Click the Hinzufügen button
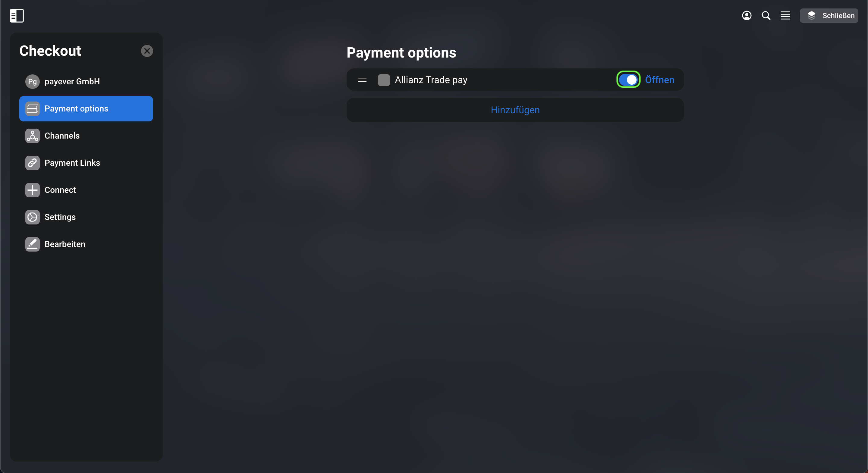The image size is (868, 473). [515, 110]
